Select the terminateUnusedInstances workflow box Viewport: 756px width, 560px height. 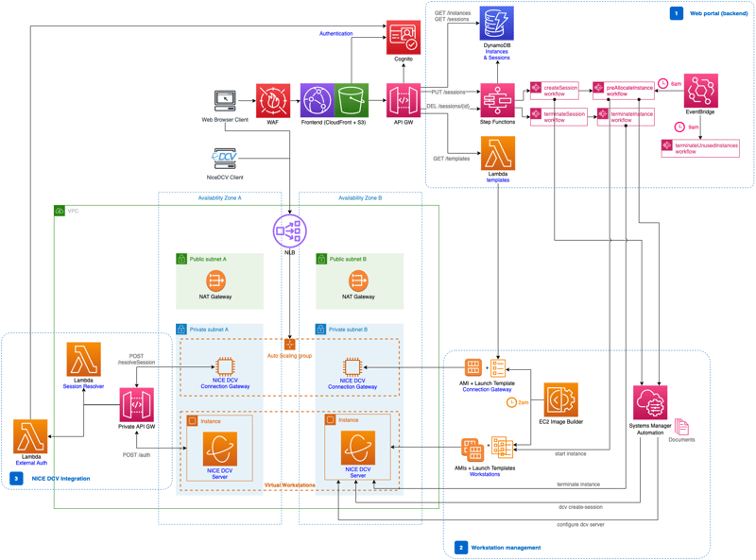click(x=700, y=148)
